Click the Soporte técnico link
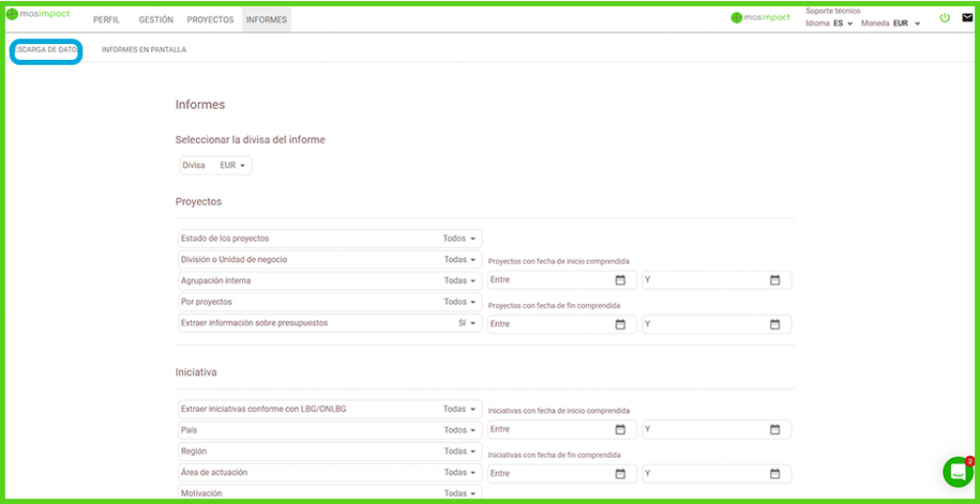Image resolution: width=980 pixels, height=504 pixels. click(832, 11)
